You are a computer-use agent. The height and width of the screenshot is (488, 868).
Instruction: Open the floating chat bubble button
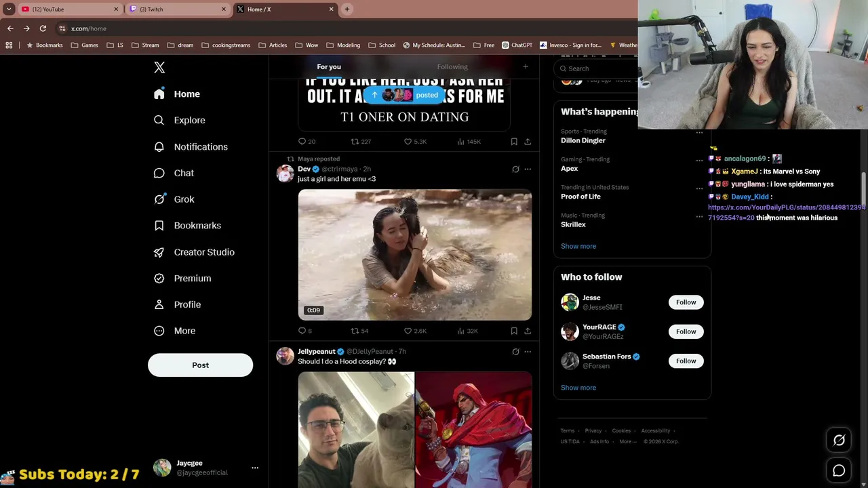click(x=839, y=470)
